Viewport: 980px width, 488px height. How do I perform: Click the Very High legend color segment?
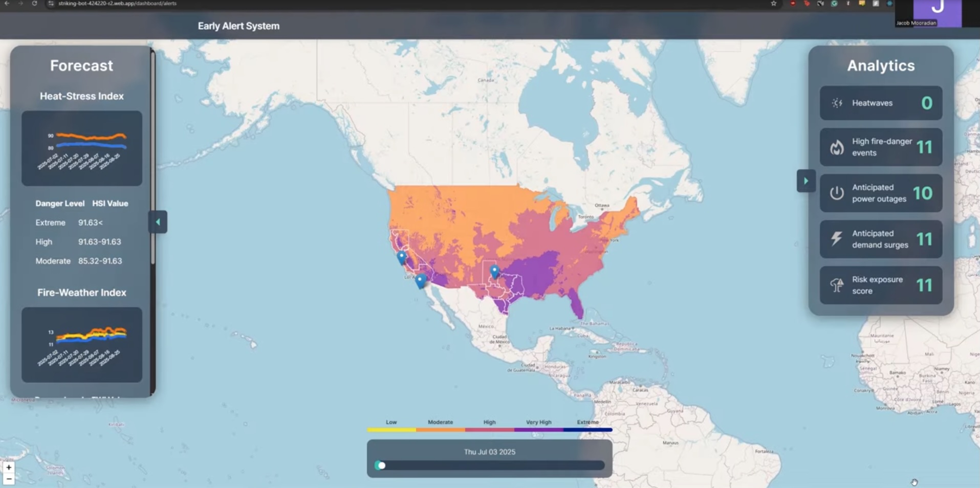pyautogui.click(x=539, y=430)
